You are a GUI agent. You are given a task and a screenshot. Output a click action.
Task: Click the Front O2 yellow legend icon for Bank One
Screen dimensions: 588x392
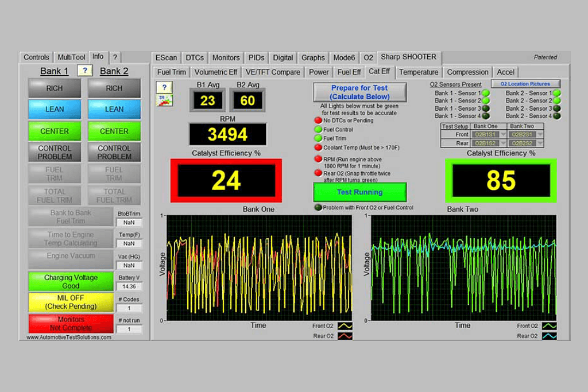coord(345,326)
